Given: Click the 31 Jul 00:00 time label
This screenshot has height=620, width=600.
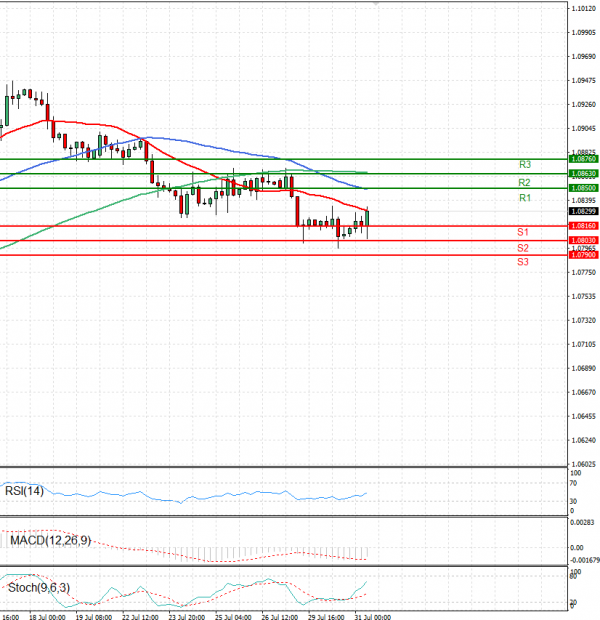Looking at the screenshot, I should 373,617.
